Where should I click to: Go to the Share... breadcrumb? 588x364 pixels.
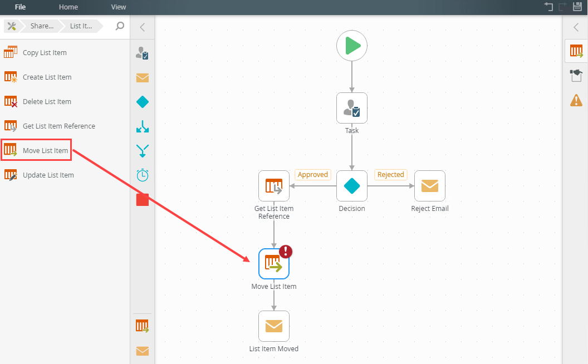42,26
